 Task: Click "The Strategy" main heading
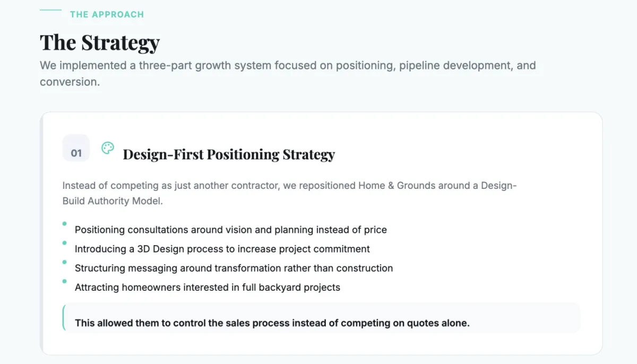click(x=100, y=42)
